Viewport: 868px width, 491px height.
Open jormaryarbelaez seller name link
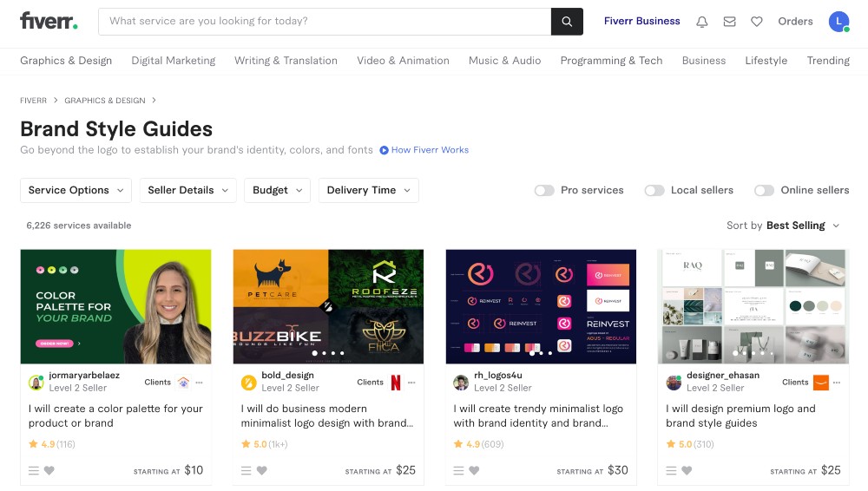[x=84, y=376]
